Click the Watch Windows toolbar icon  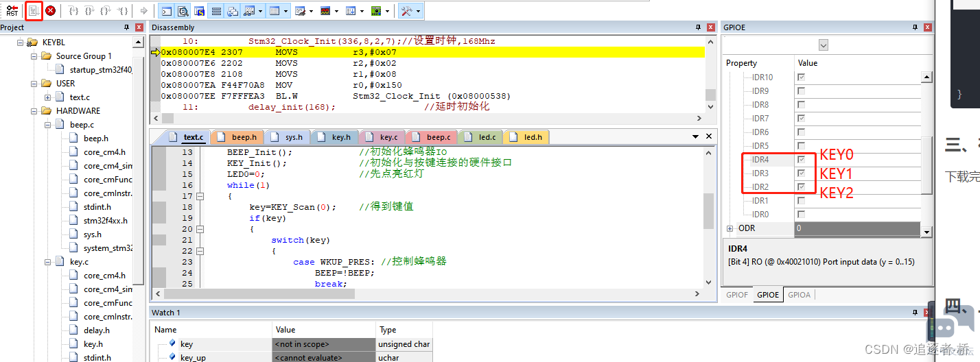[x=248, y=11]
